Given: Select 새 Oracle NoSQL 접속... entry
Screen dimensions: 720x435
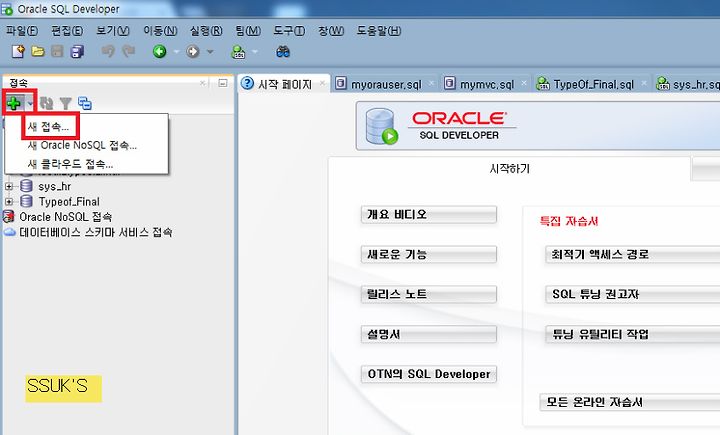Looking at the screenshot, I should tap(82, 146).
